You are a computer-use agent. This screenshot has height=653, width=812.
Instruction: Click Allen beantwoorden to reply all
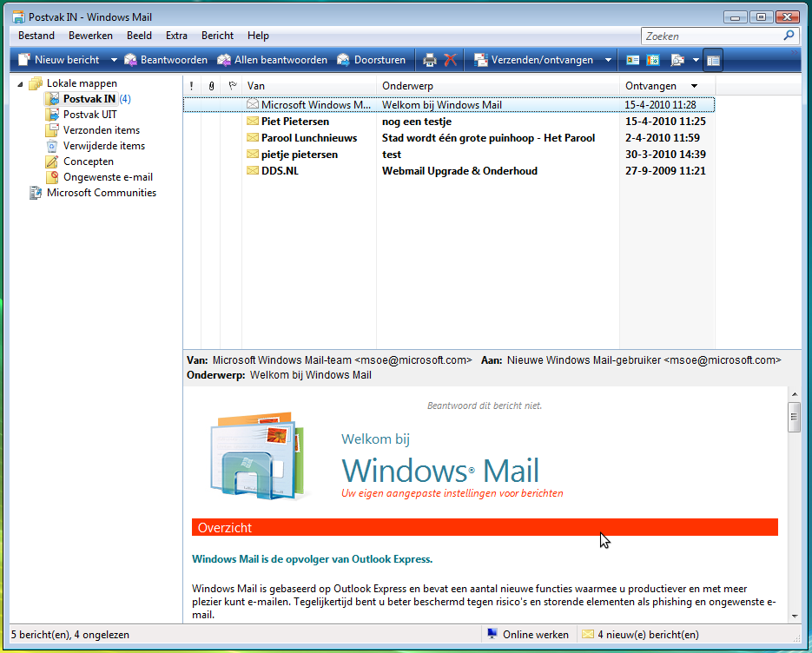point(272,60)
